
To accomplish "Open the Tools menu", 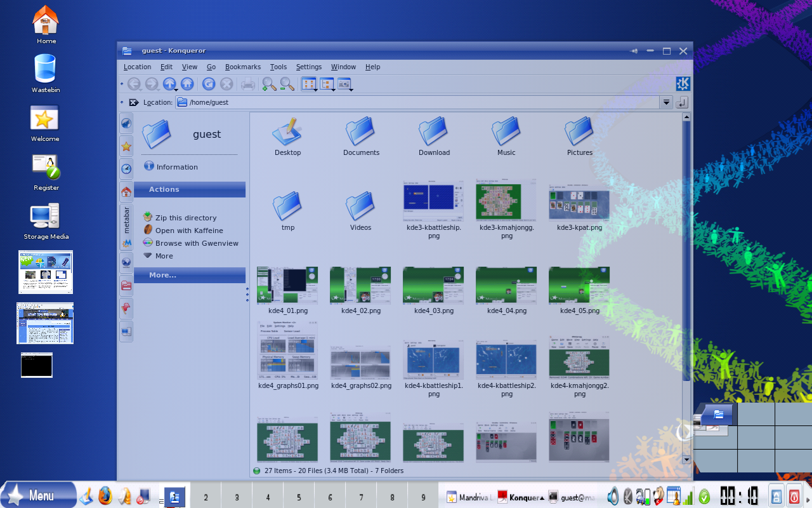I will click(x=278, y=67).
